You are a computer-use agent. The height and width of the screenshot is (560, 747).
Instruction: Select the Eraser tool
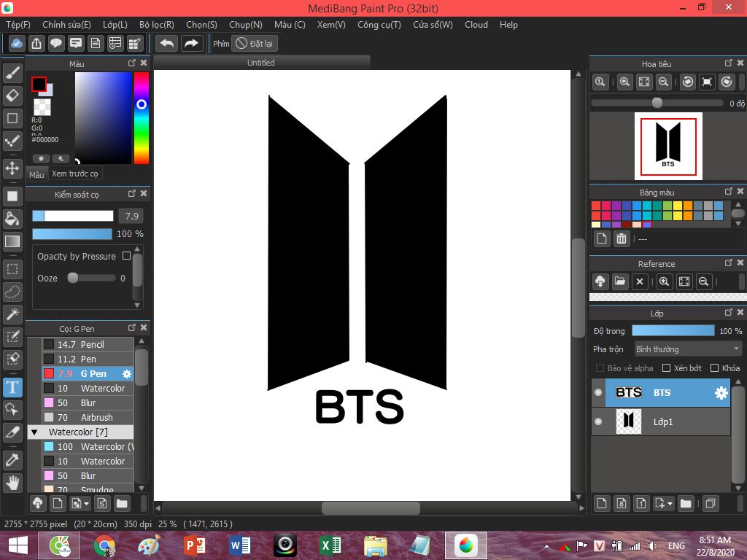click(12, 96)
